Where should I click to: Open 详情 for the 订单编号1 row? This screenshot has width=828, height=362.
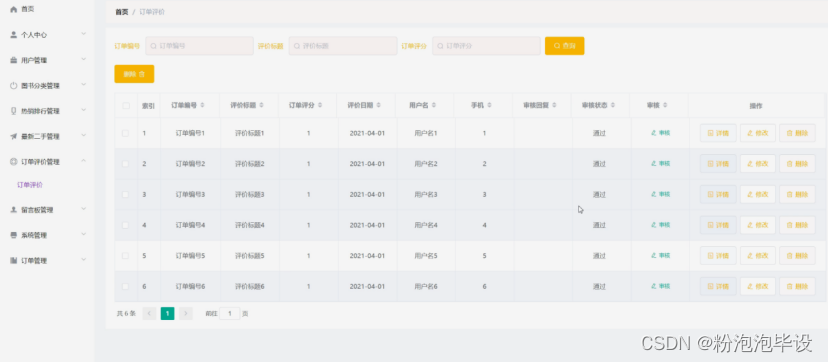718,133
